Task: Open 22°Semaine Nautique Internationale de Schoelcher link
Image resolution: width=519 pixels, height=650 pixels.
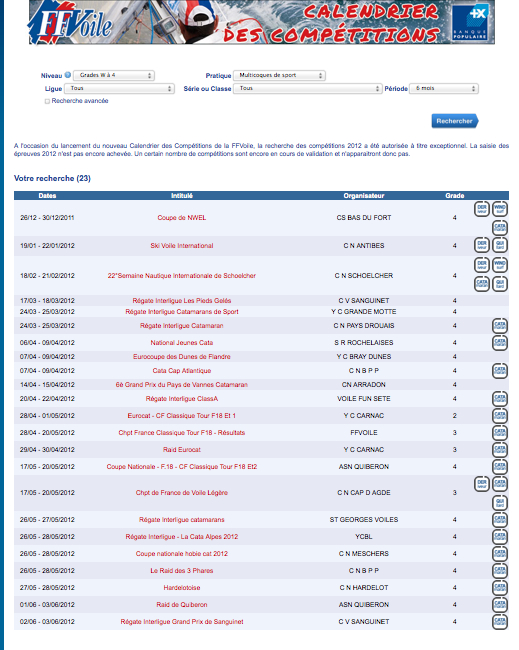Action: 182,276
